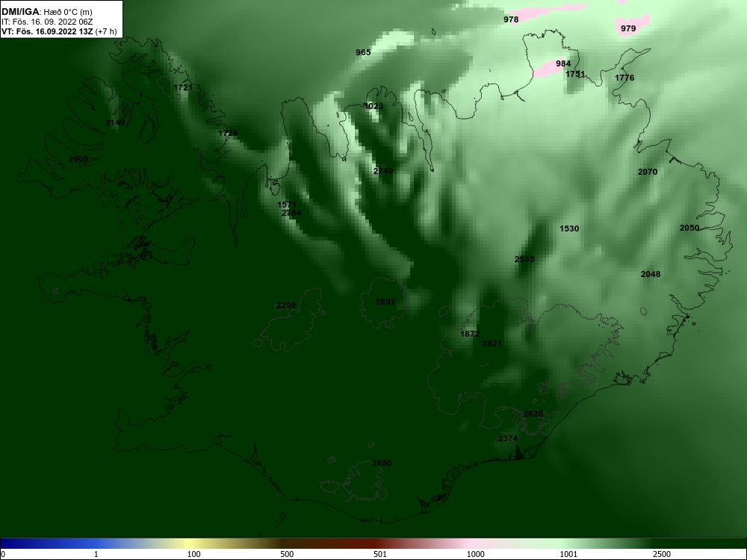Screen dimensions: 747x560
Task: Click the 501 tick on the color legend
Action: pyautogui.click(x=379, y=554)
